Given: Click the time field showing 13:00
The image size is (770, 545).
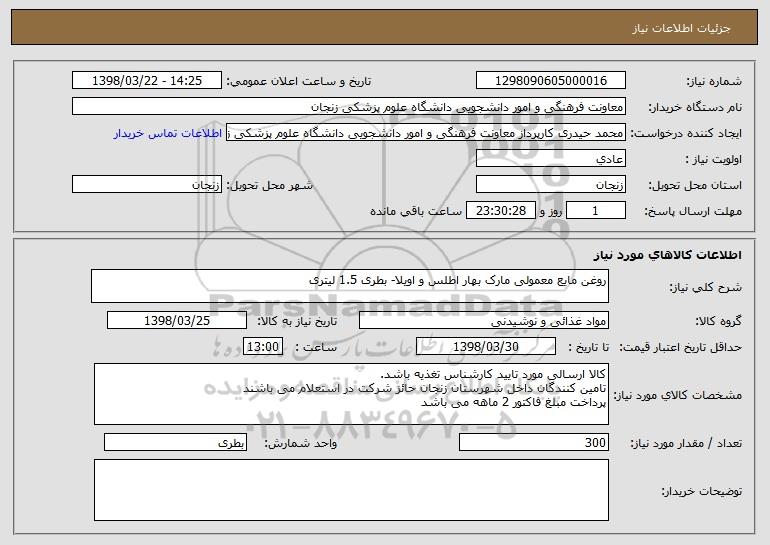Looking at the screenshot, I should tap(263, 347).
